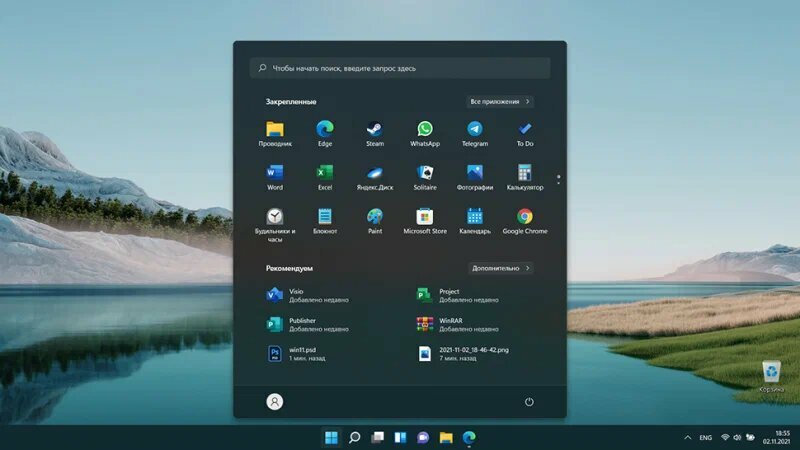Open the Telegram app
The image size is (800, 450).
pos(474,134)
